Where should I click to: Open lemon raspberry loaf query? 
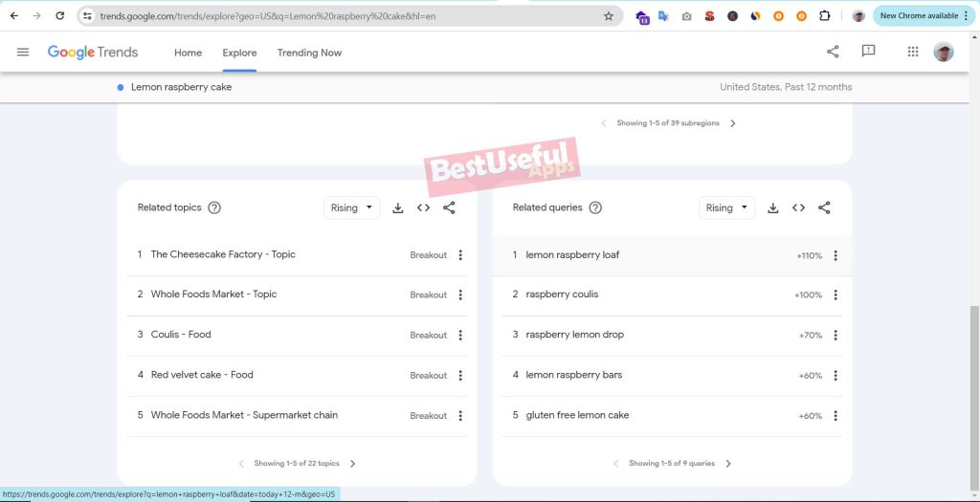[572, 254]
